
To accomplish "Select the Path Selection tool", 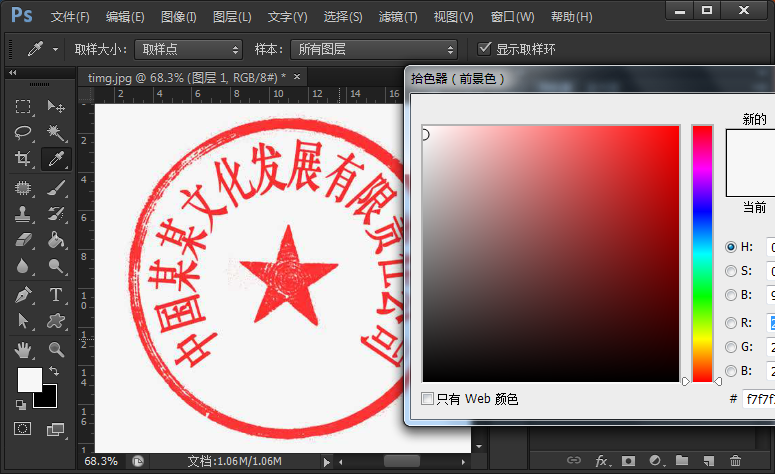I will 23,321.
